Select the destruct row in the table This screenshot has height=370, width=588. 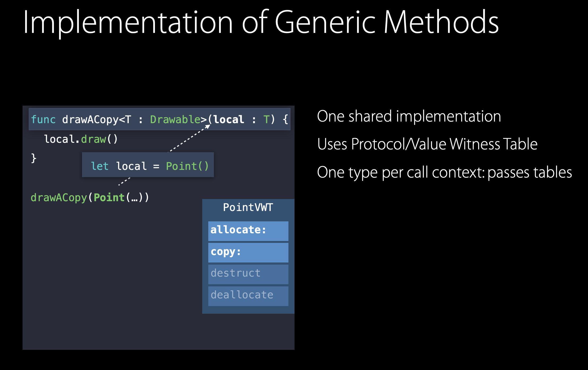[248, 274]
